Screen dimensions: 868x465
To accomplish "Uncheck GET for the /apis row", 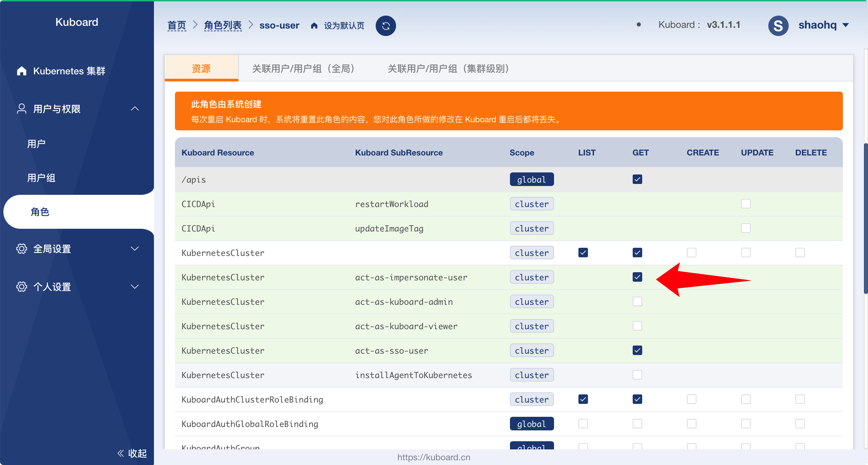I will 637,179.
